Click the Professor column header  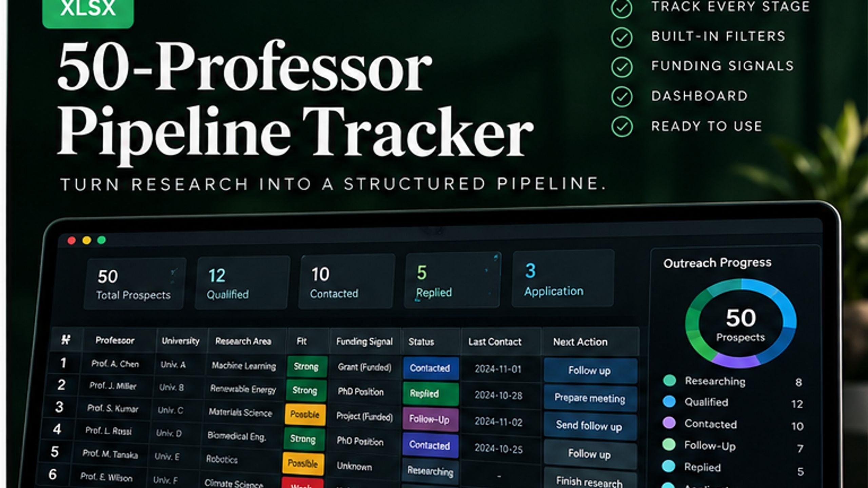(x=115, y=340)
